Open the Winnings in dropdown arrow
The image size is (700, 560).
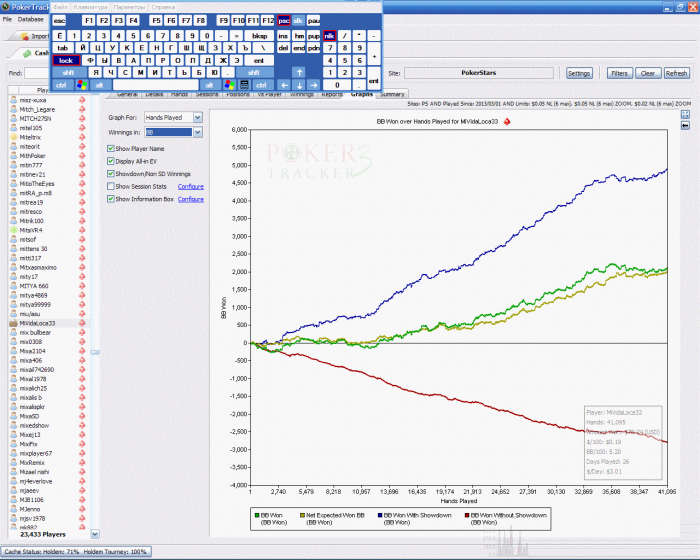198,132
